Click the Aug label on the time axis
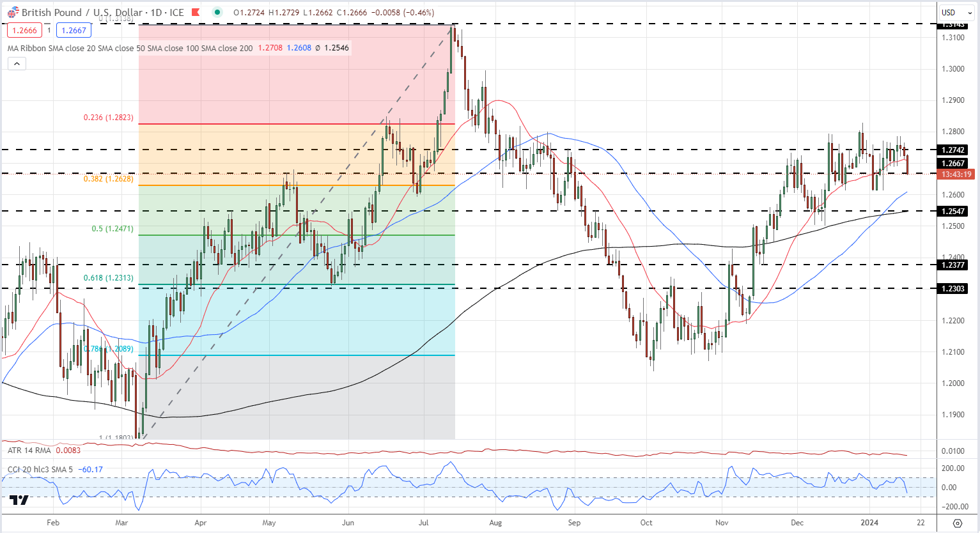980x533 pixels. pyautogui.click(x=495, y=523)
